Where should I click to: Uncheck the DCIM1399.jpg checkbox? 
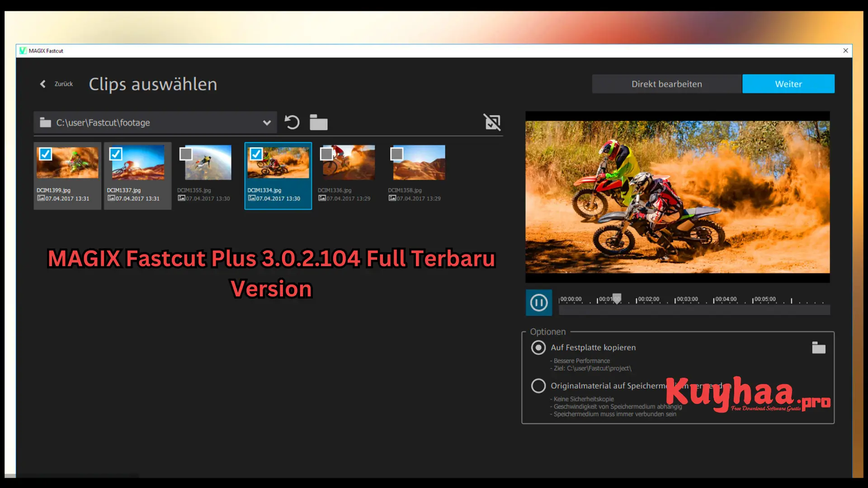pyautogui.click(x=46, y=154)
